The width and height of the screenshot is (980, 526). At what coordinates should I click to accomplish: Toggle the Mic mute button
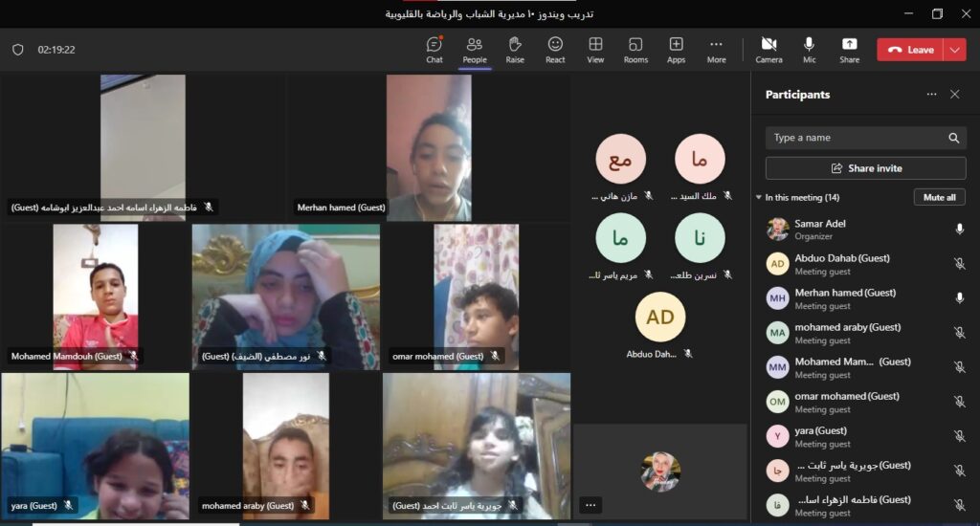pyautogui.click(x=809, y=50)
